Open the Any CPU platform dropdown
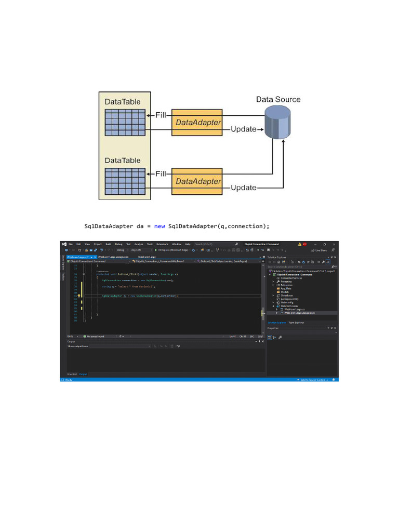 138,250
